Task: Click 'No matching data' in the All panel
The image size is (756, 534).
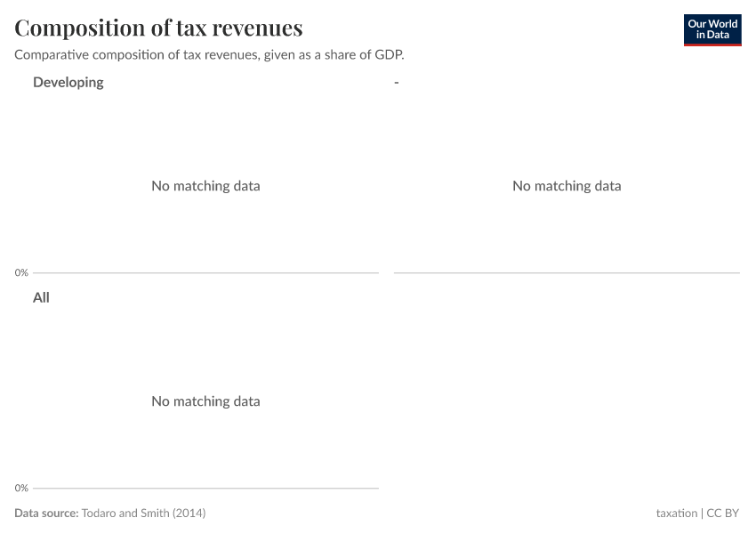Action: [205, 401]
